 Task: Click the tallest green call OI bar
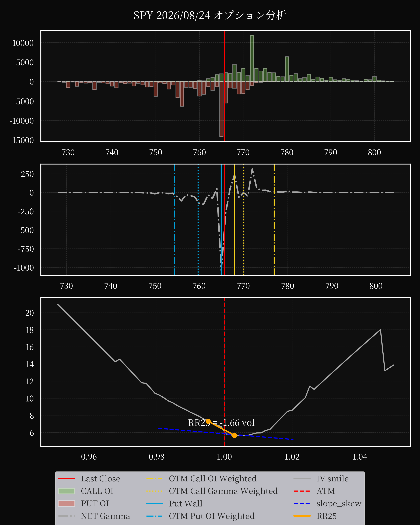252,58
